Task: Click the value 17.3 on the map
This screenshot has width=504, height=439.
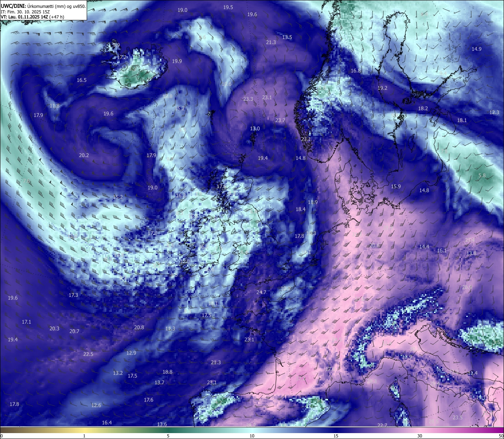Action: (x=73, y=295)
